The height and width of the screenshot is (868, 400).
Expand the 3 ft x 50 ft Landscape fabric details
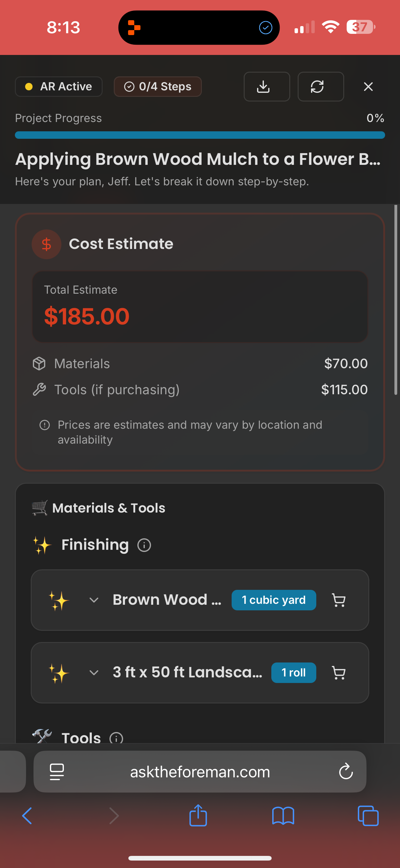(x=94, y=672)
